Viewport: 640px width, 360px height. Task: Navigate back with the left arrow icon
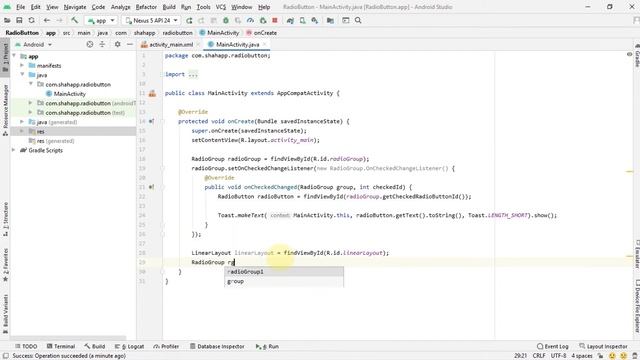click(x=47, y=20)
